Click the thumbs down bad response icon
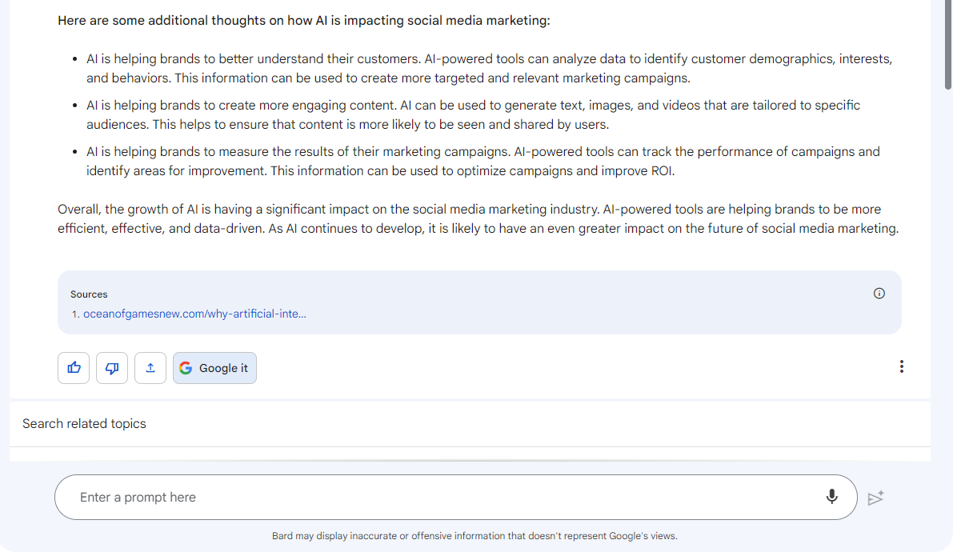Viewport: 961px width, 560px height. 112,368
